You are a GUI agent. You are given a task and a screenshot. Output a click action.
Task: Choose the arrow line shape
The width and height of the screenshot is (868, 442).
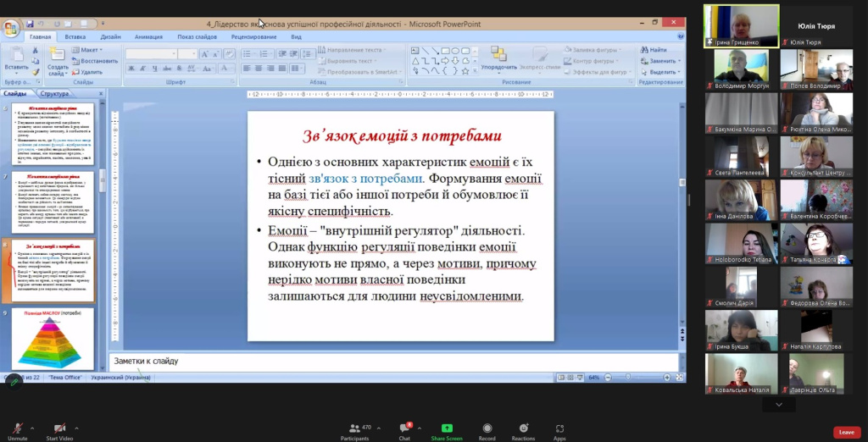(436, 51)
